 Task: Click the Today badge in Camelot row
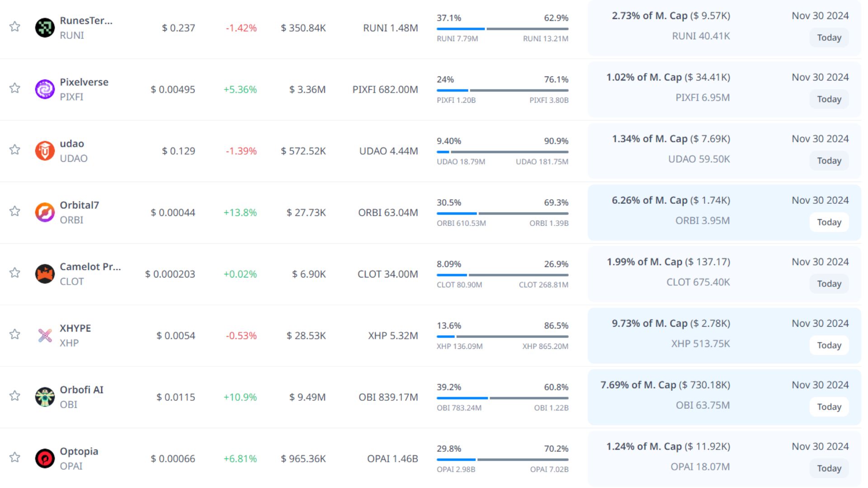[829, 284]
